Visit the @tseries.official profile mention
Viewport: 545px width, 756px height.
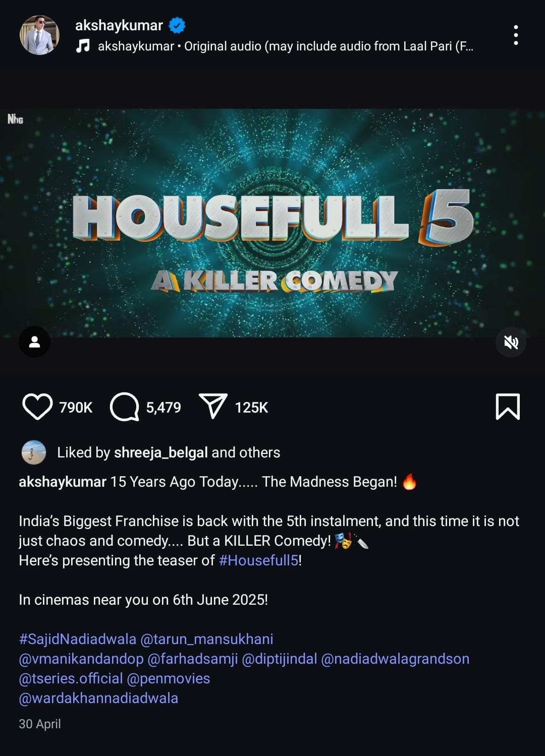tap(71, 678)
